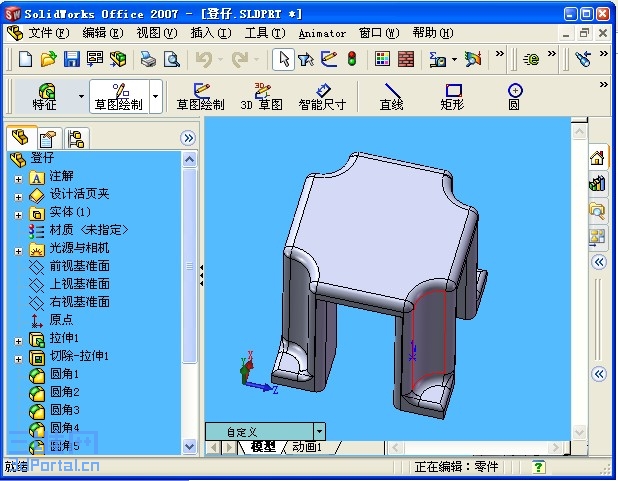Choose the 圆 circle tool

tap(514, 96)
